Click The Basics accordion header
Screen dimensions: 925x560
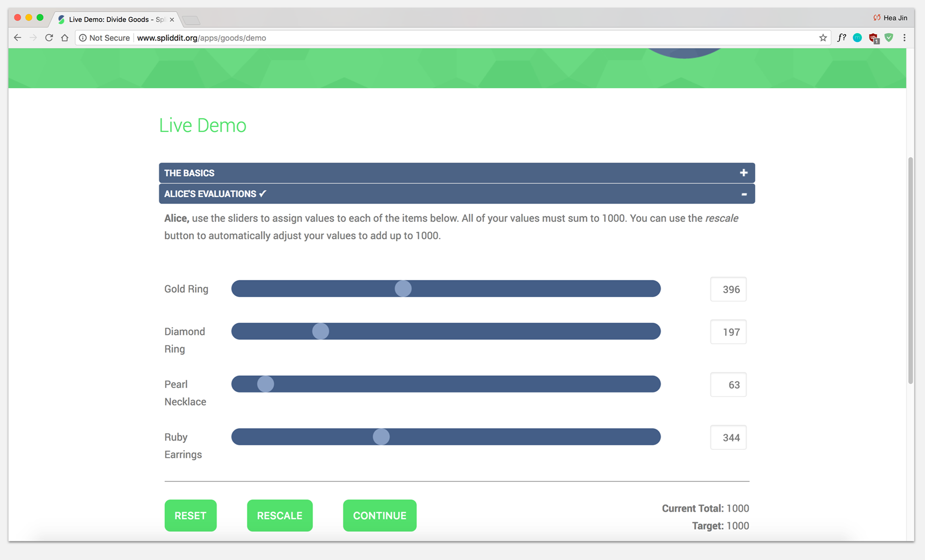click(457, 173)
